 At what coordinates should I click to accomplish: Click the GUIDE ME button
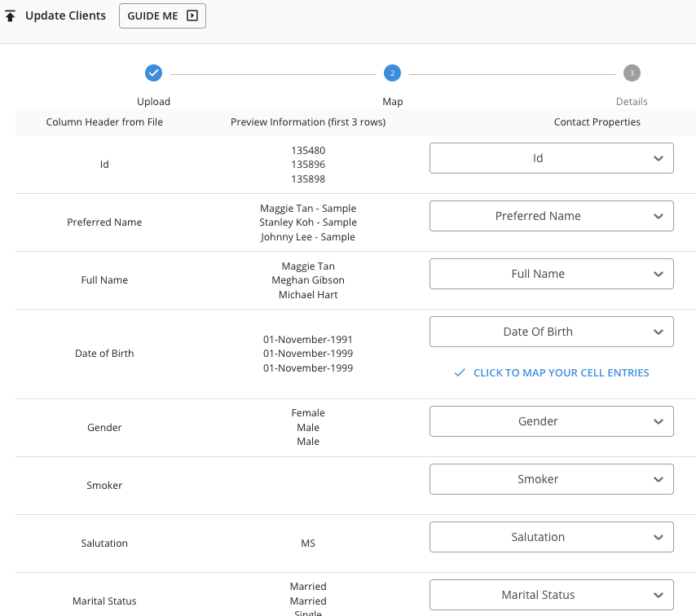coord(162,16)
